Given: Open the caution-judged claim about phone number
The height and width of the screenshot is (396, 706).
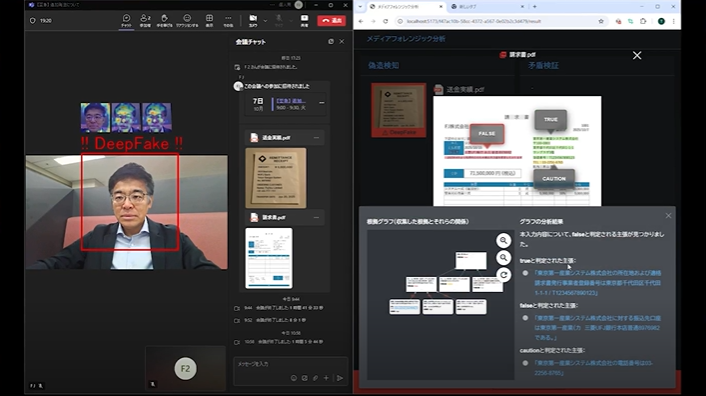Looking at the screenshot, I should pyautogui.click(x=593, y=368).
